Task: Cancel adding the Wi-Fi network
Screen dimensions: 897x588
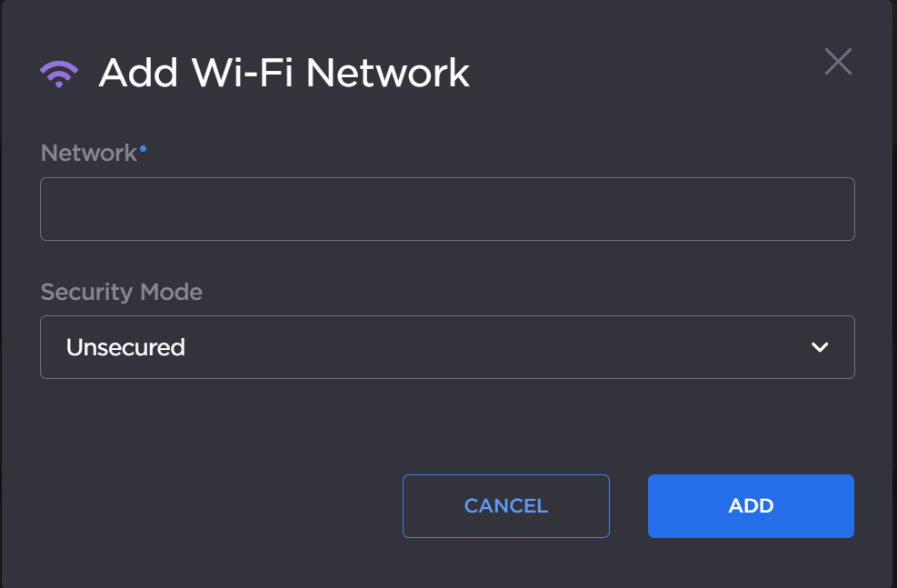Action: pos(506,506)
